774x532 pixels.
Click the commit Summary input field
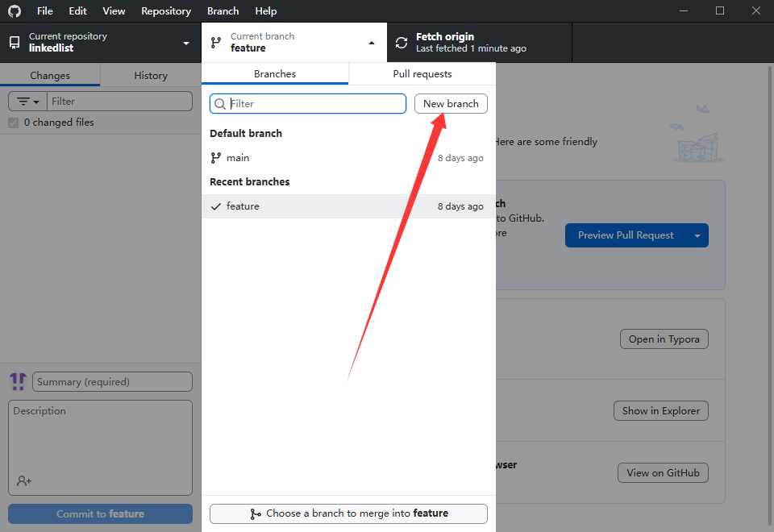coord(112,382)
